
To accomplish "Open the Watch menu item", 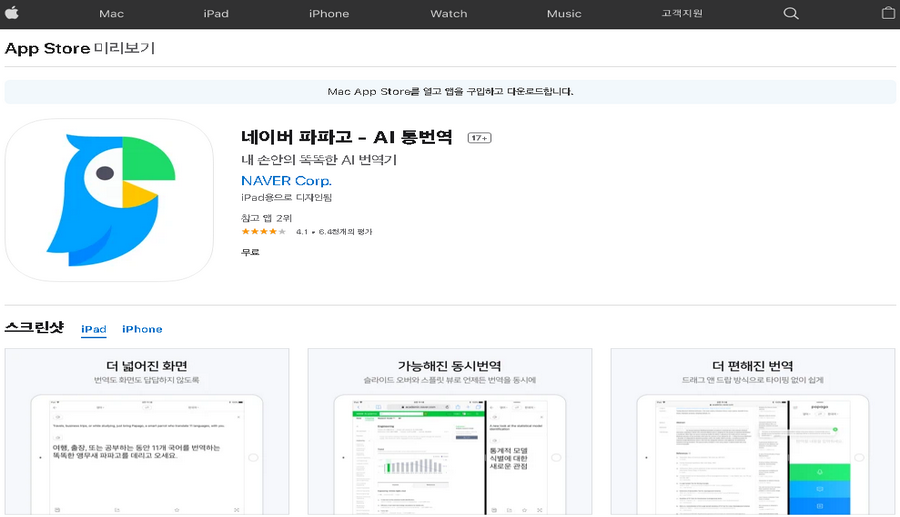I will [x=449, y=14].
